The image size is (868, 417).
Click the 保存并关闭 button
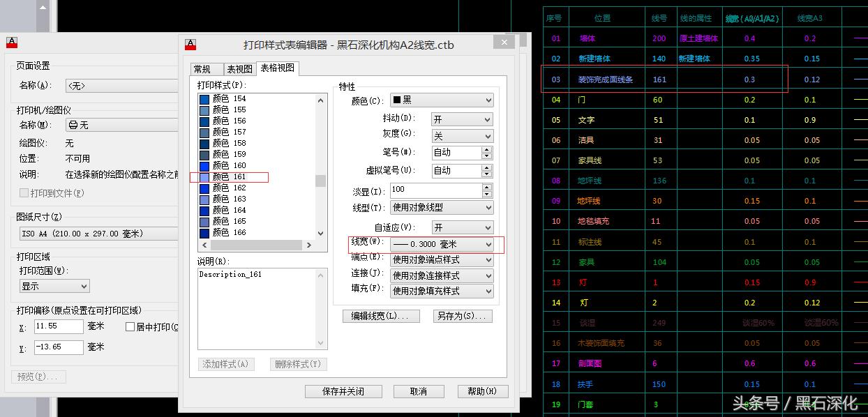343,391
